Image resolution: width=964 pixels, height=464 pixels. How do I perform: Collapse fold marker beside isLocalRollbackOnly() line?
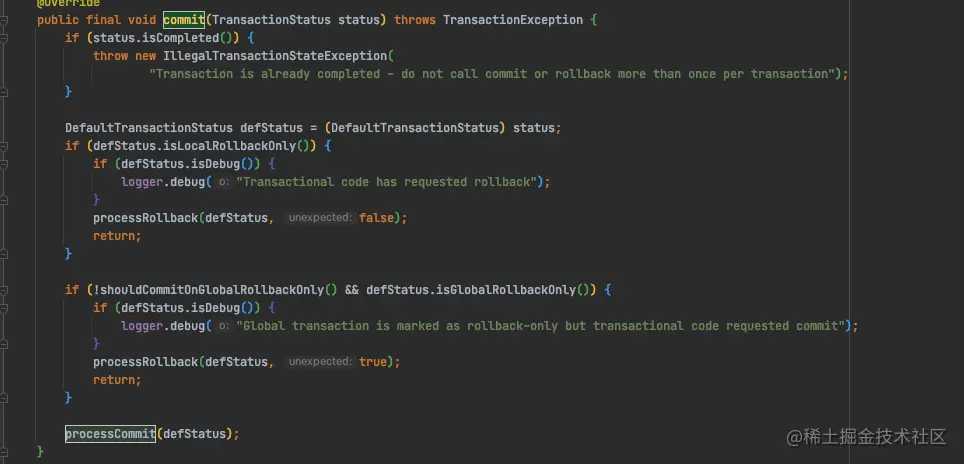4,146
